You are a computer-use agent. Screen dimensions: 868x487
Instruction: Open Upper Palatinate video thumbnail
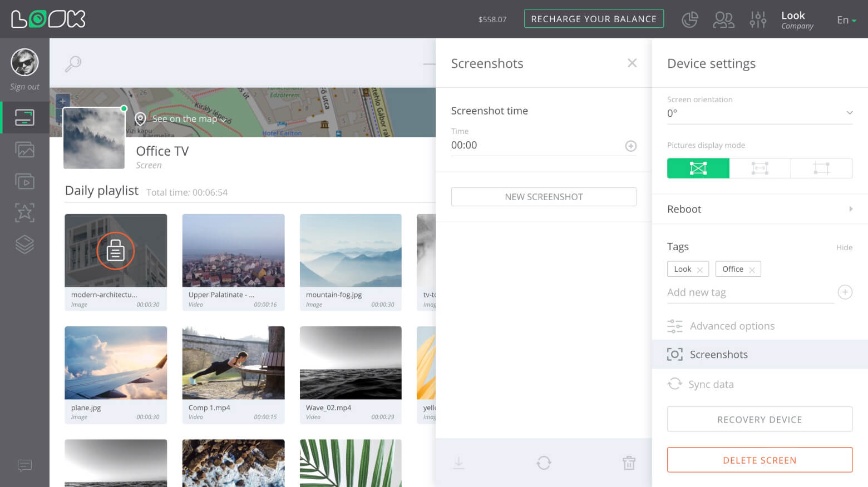233,251
